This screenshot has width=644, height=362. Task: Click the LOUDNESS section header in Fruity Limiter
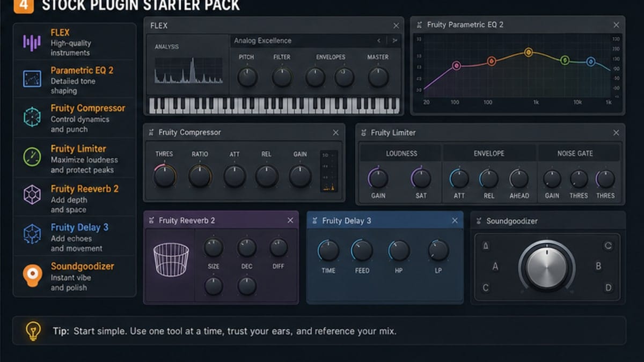click(401, 153)
